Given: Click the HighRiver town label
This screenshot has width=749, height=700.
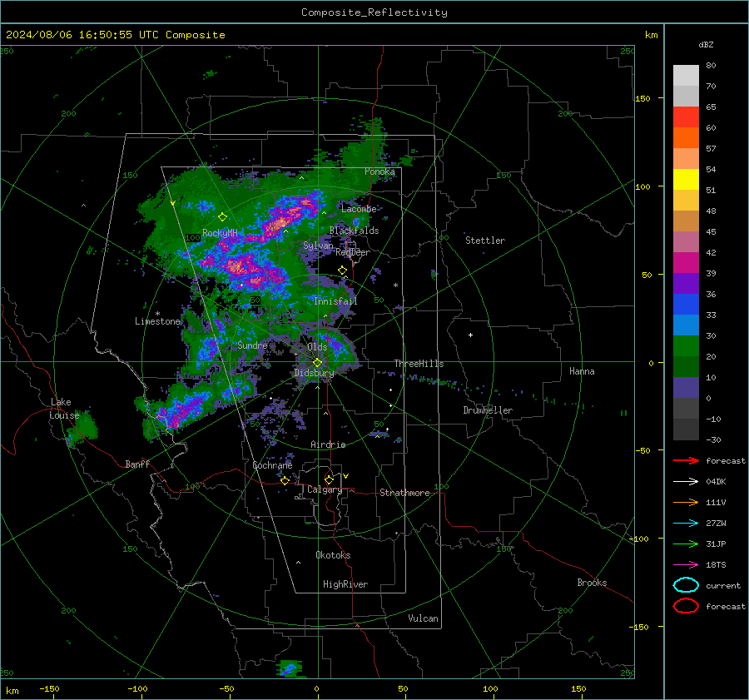Looking at the screenshot, I should coord(345,584).
